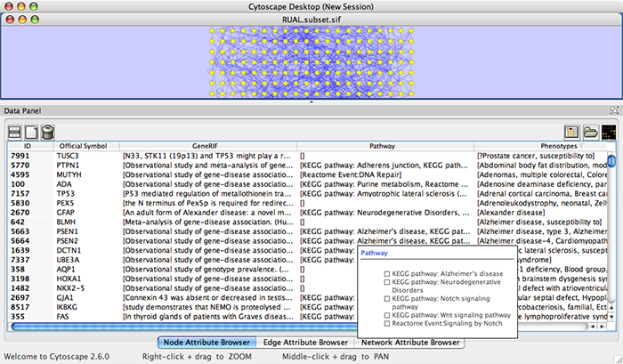The image size is (623, 364).
Task: Check KEGG pathway: Wnt signaling pathway box
Action: click(386, 314)
